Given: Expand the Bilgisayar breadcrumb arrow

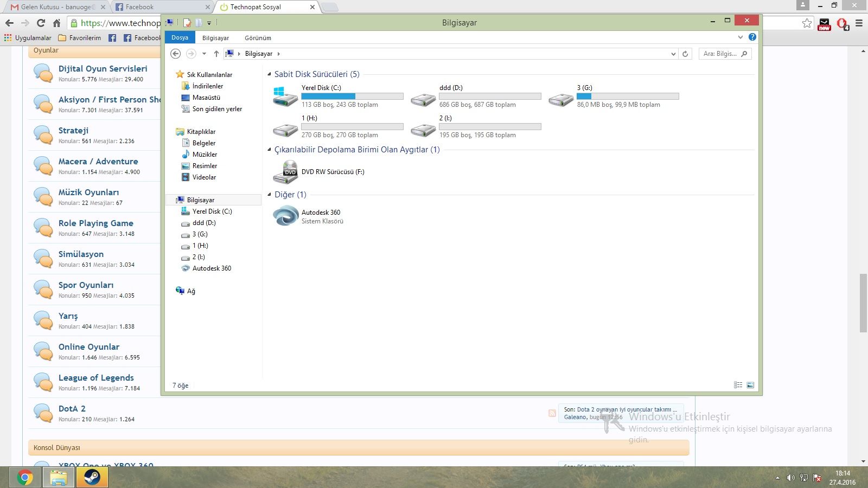Looking at the screenshot, I should tap(279, 54).
